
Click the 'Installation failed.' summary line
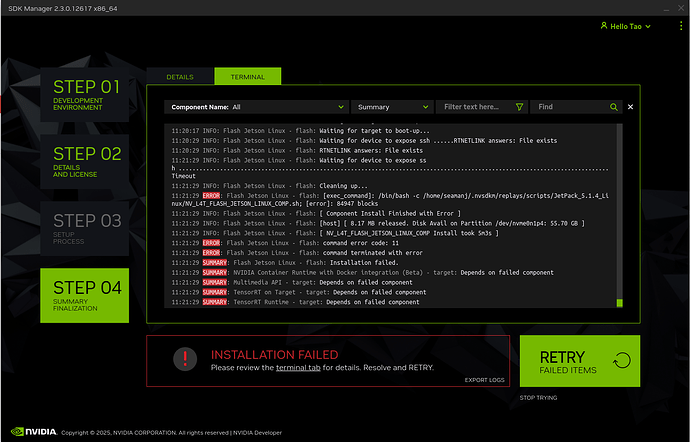(285, 263)
